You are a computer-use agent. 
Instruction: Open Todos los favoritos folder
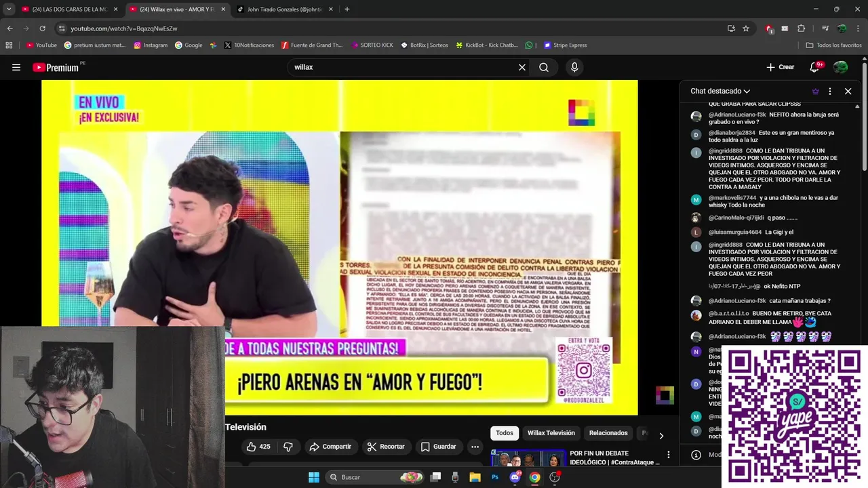coord(833,45)
